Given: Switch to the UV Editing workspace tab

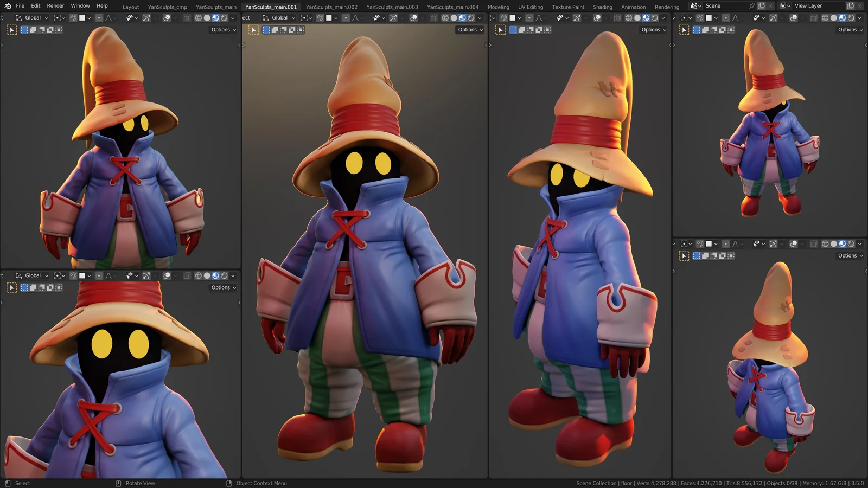Looking at the screenshot, I should click(x=530, y=7).
